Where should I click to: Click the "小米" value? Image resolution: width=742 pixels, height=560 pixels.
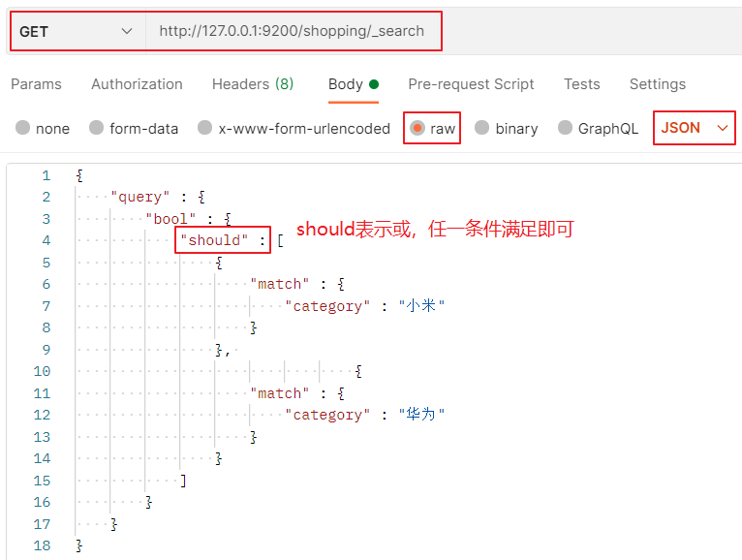click(421, 306)
